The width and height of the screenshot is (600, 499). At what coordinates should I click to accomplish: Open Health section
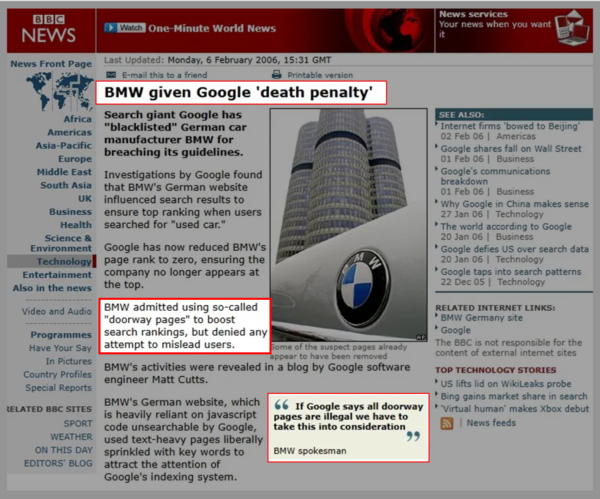click(76, 225)
